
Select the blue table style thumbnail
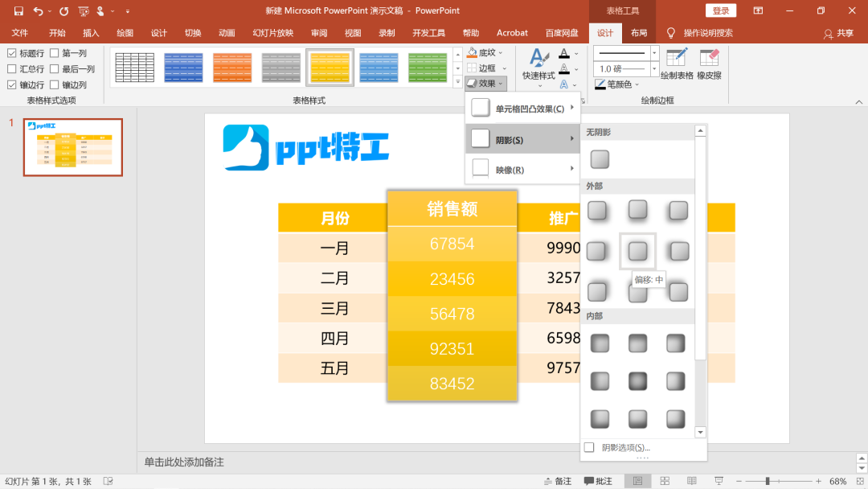coord(183,68)
